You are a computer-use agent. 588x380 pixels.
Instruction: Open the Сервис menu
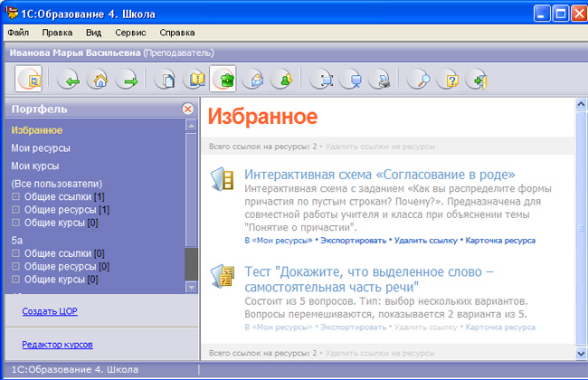[130, 33]
